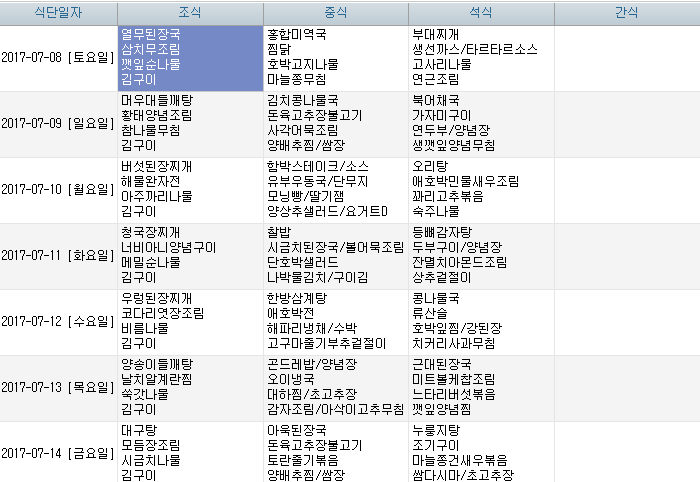Click the 석식 column header
Image resolution: width=700 pixels, height=482 pixels.
point(481,13)
